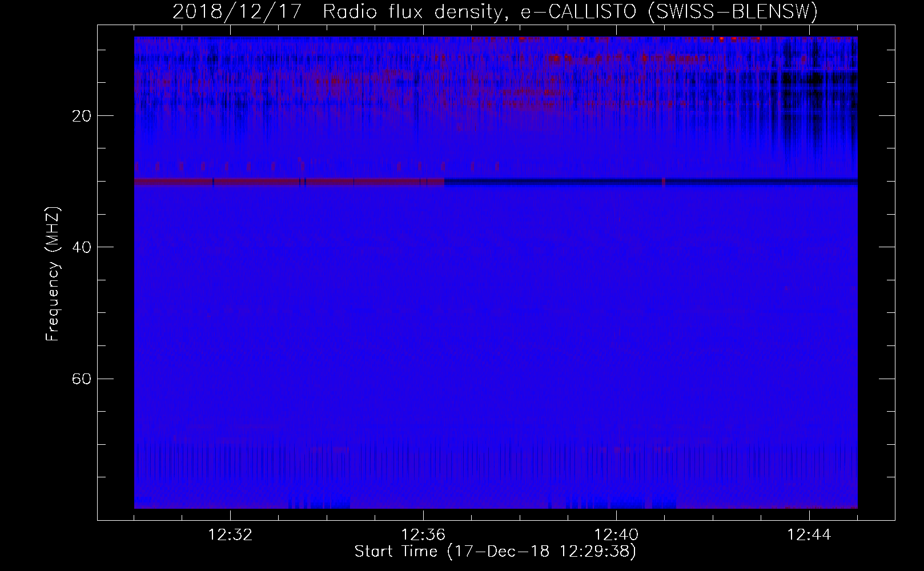Click the red horizontal band near 30 MHz
Screen dimensions: 924x571
click(289, 182)
